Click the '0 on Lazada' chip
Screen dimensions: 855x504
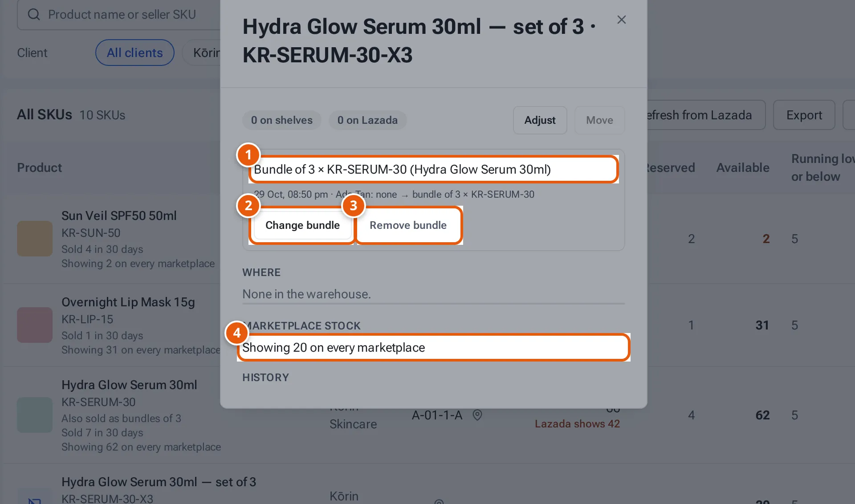(367, 120)
